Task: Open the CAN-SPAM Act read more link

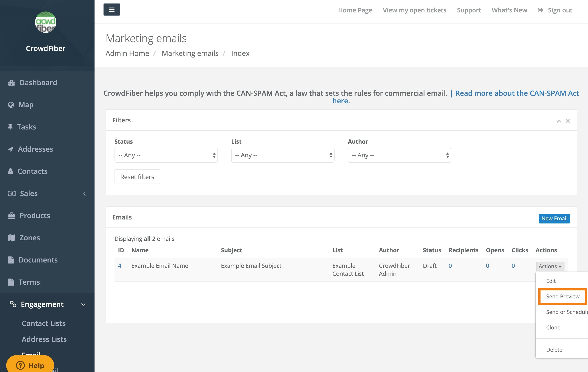Action: click(517, 93)
